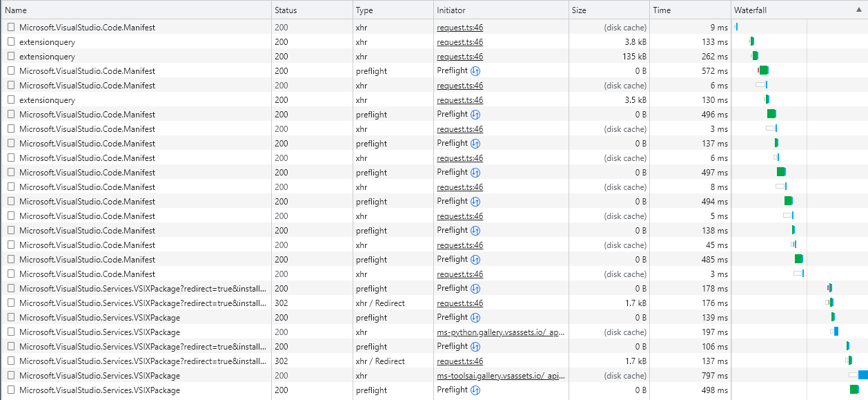Image resolution: width=868 pixels, height=400 pixels.
Task: Click the Preflight icon on the 485 ms request row
Action: [x=475, y=259]
